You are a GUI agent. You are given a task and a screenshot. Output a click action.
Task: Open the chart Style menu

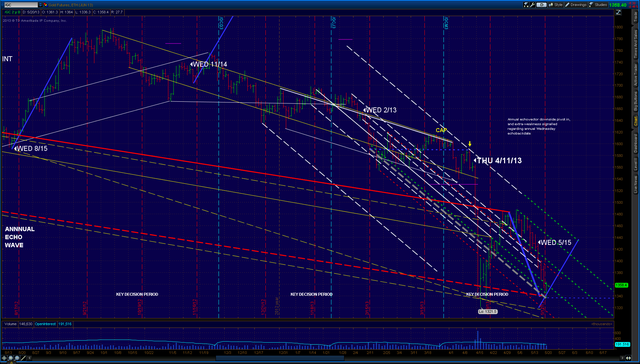[x=556, y=5]
